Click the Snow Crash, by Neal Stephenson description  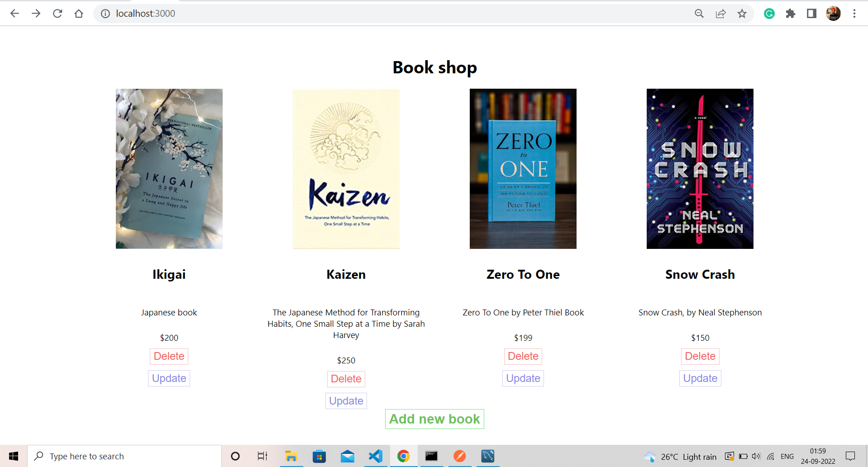tap(700, 313)
